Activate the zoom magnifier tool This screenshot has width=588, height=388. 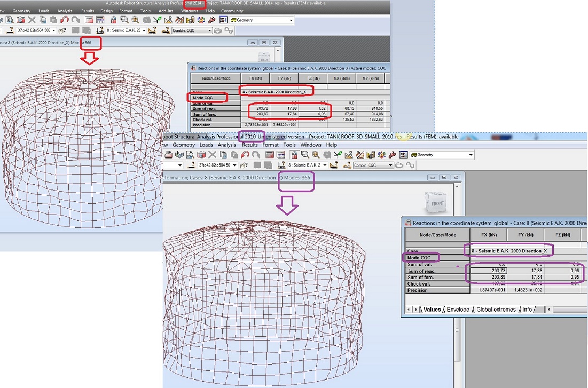(125, 20)
